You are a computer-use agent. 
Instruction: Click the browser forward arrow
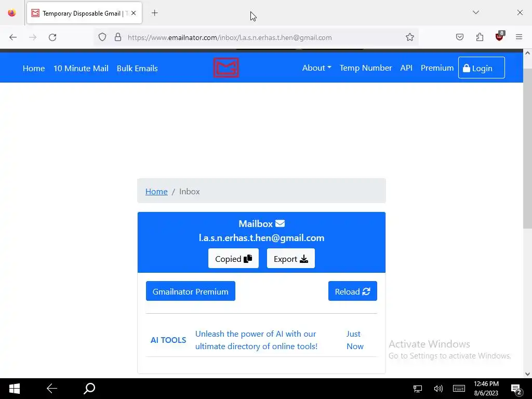click(33, 37)
